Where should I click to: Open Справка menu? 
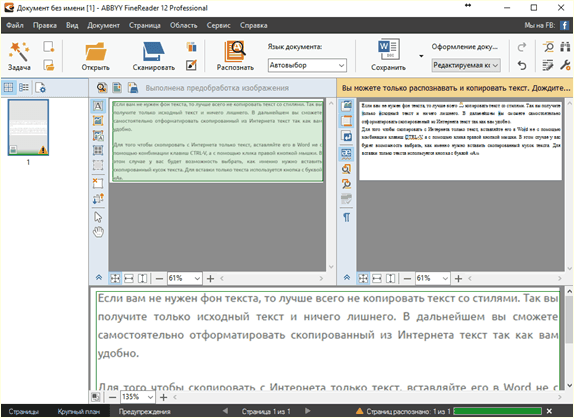pos(254,25)
